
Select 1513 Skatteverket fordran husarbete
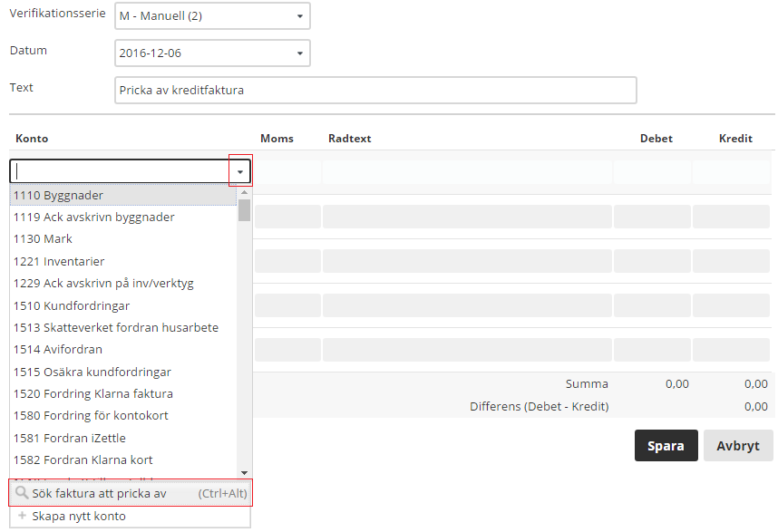tap(123, 327)
